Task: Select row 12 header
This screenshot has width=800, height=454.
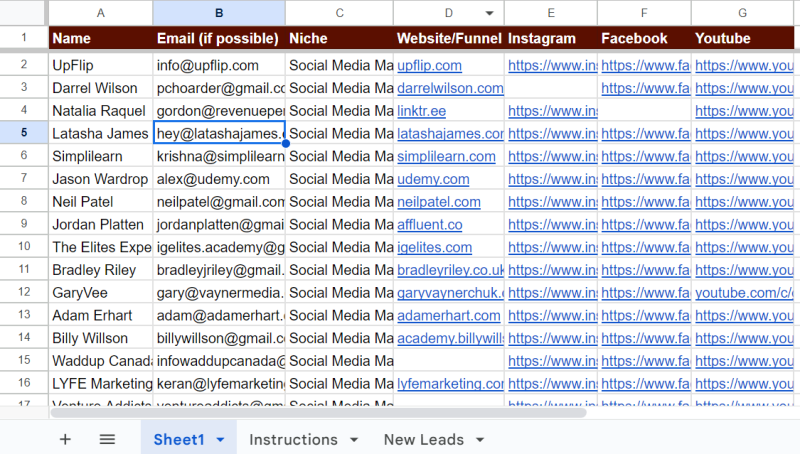Action: point(24,292)
